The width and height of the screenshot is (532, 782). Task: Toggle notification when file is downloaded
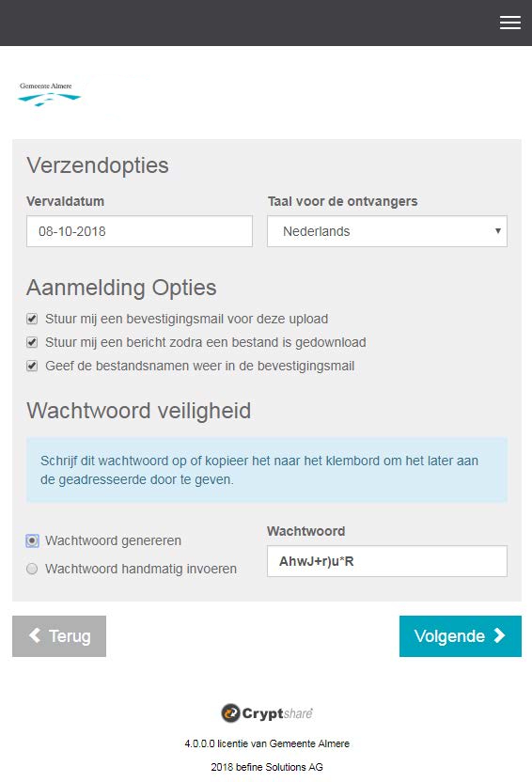32,342
